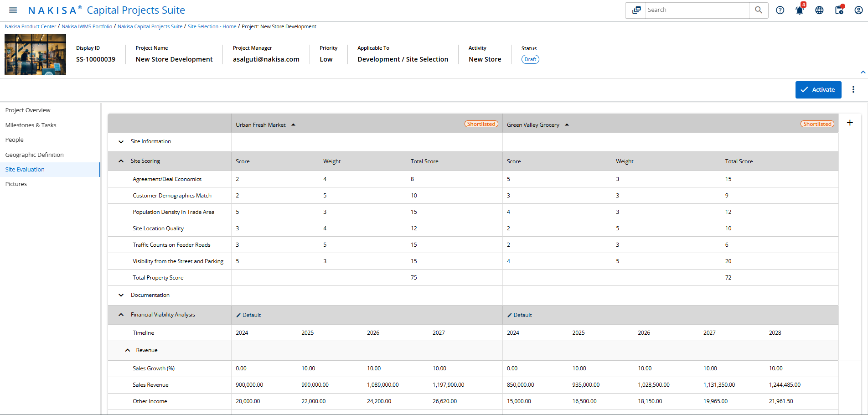868x415 pixels.
Task: Open the calendar settings icon in header
Action: click(x=839, y=10)
